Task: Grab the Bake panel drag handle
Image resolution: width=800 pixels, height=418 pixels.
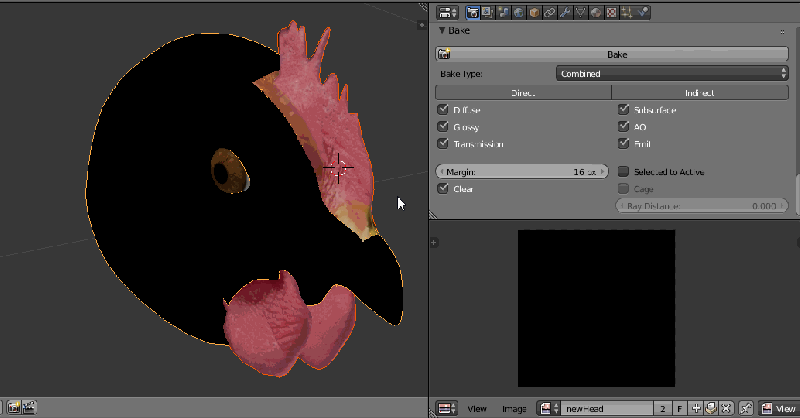Action: click(x=782, y=32)
